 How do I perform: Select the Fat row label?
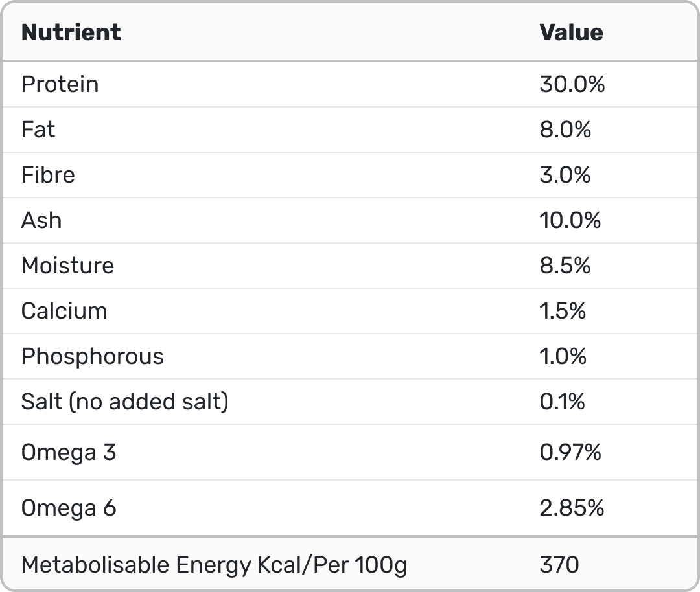coord(38,130)
